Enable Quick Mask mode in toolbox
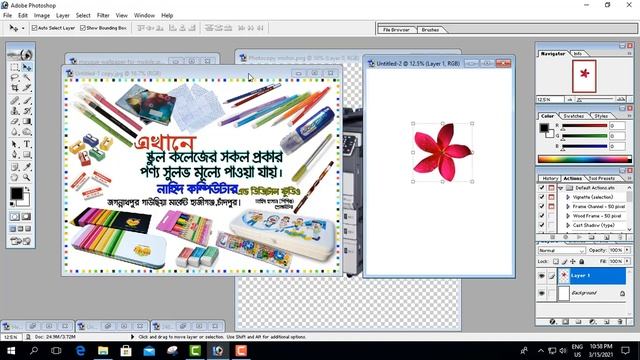This screenshot has height=360, width=640. [27, 217]
